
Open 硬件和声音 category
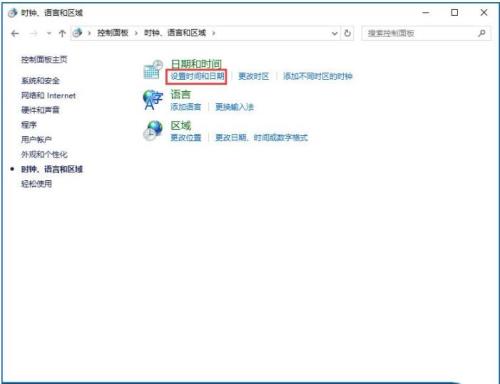pos(40,110)
